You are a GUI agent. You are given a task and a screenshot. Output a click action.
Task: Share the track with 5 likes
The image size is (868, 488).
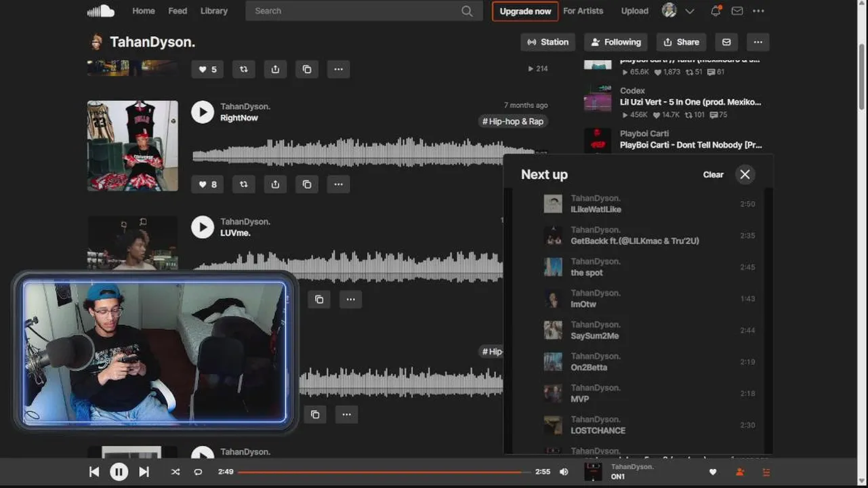coord(275,69)
